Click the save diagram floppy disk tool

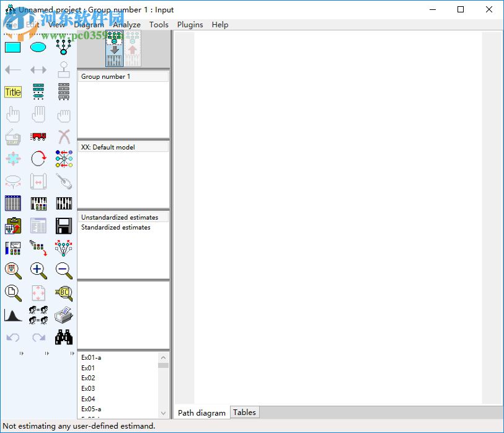(x=64, y=226)
